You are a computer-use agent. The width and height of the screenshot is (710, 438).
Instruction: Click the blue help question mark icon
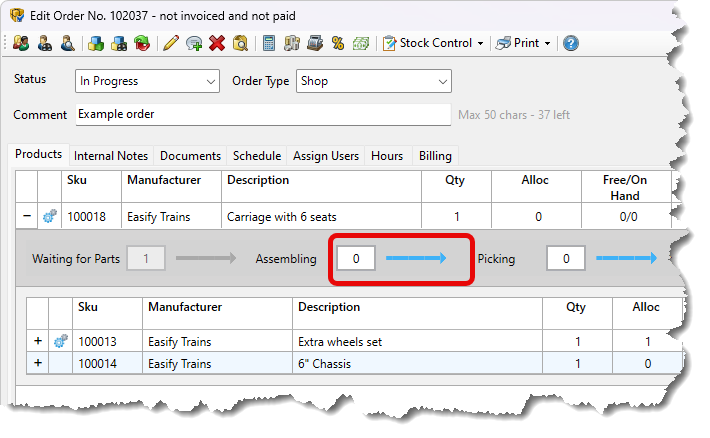pyautogui.click(x=571, y=43)
